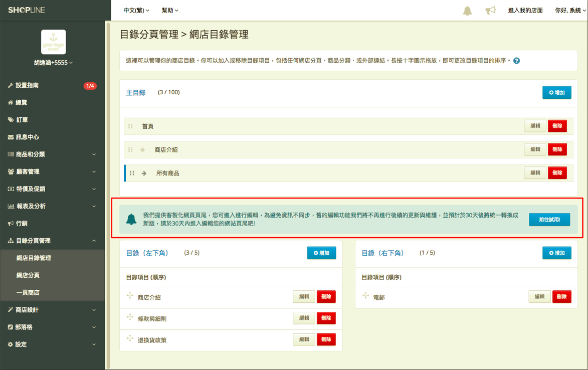This screenshot has width=588, height=370.
Task: Click 編輯 on the main menu 商店介紹 row
Action: 535,149
